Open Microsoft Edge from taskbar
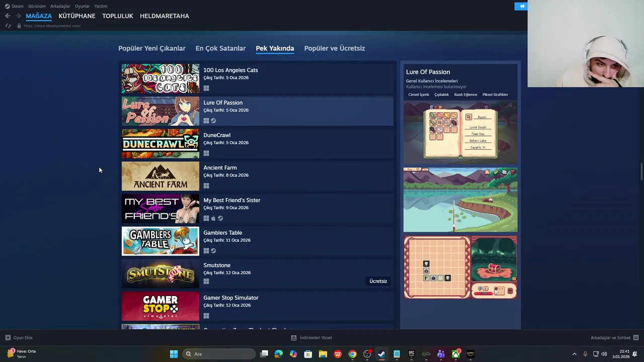The height and width of the screenshot is (362, 644). coord(279,354)
